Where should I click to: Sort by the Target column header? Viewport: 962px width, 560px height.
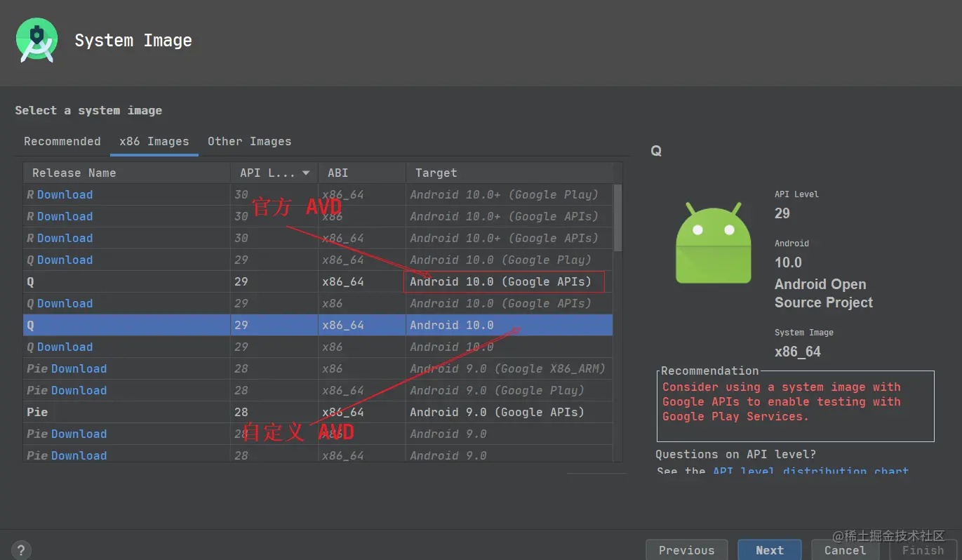(509, 173)
